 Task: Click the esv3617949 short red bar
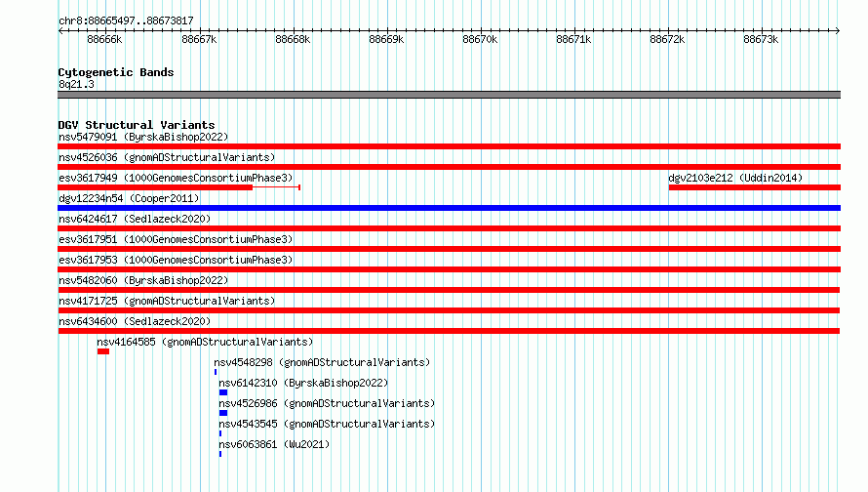click(x=155, y=187)
